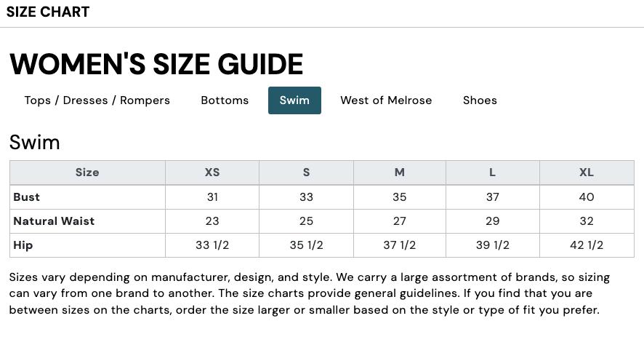
Task: Select the active Swim tab
Action: coord(294,100)
